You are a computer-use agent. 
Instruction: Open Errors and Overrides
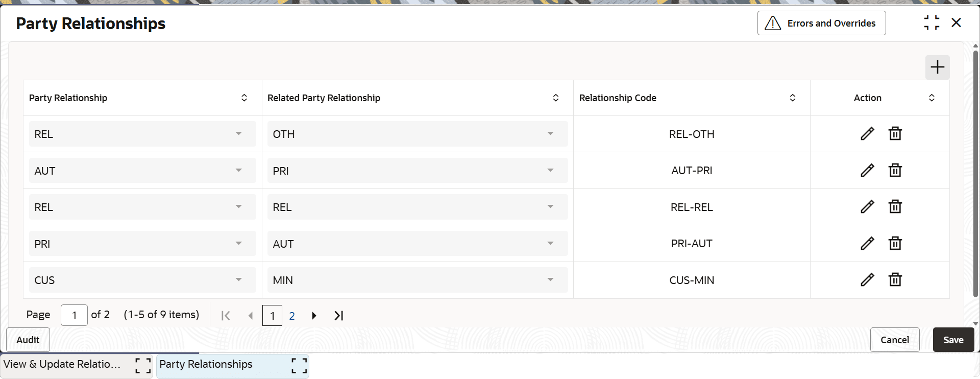click(821, 22)
